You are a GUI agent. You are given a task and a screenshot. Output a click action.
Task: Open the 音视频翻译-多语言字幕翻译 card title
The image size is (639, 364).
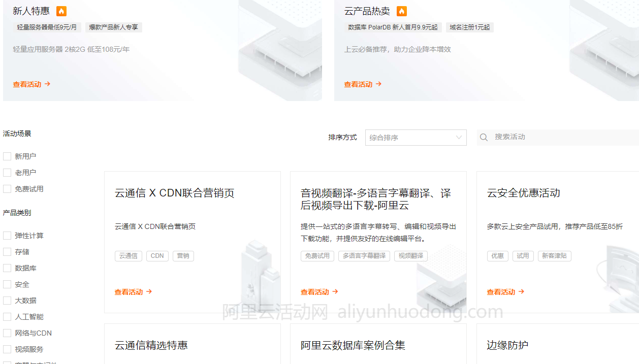tap(376, 200)
